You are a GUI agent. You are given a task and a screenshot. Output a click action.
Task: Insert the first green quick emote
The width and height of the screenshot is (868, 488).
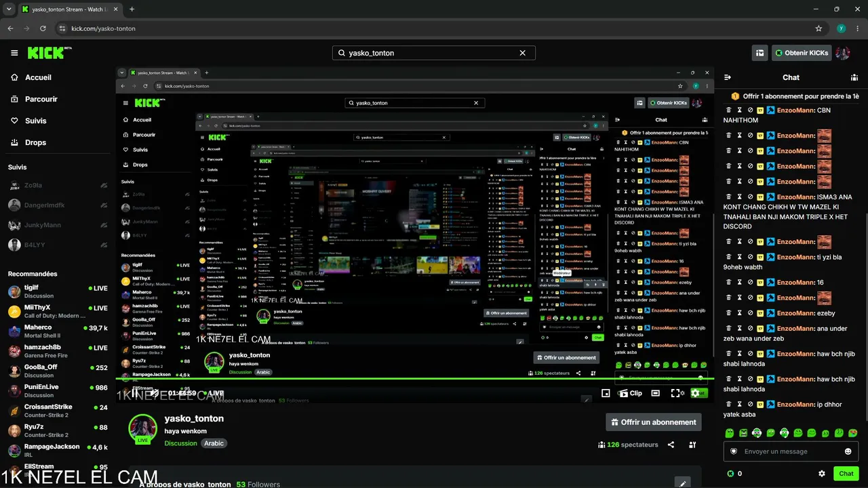730,432
